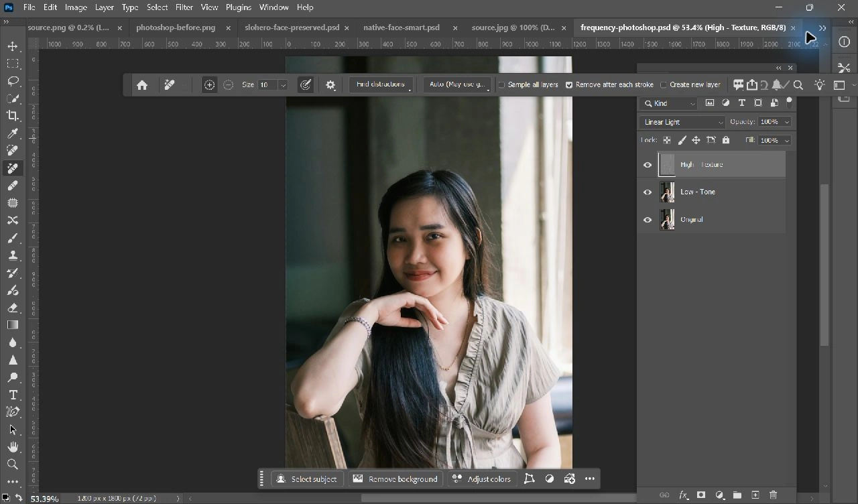Uncheck Remove after each stroke
Image resolution: width=858 pixels, height=504 pixels.
[569, 85]
